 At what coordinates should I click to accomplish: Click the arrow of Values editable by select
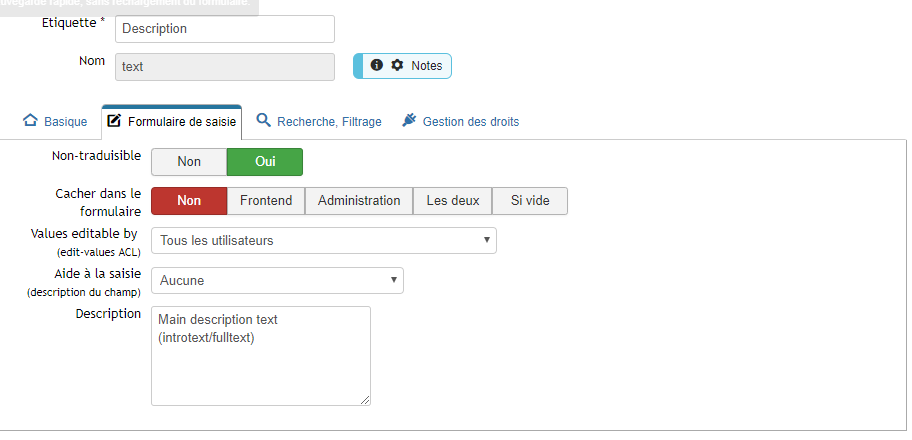(x=487, y=240)
